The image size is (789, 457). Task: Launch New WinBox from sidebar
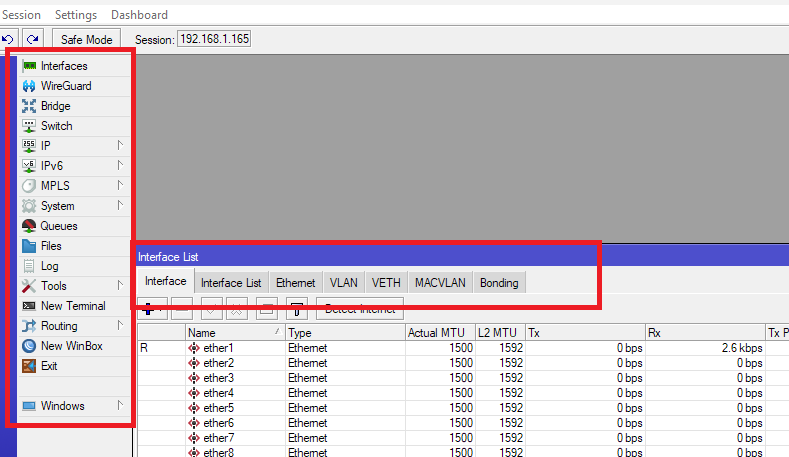tap(71, 346)
